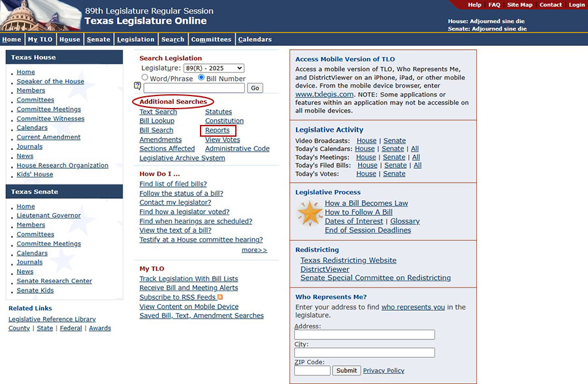Open the Senate Kids link
588x384 pixels.
pos(35,290)
